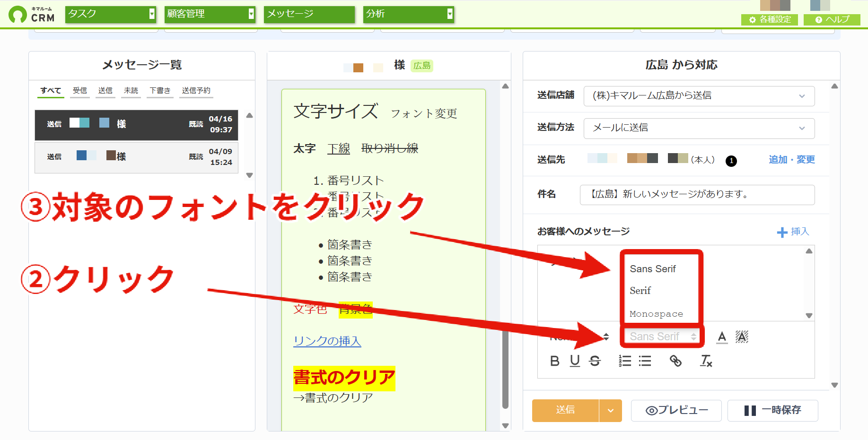Choose Serif from the font list
This screenshot has width=868, height=440.
point(640,291)
